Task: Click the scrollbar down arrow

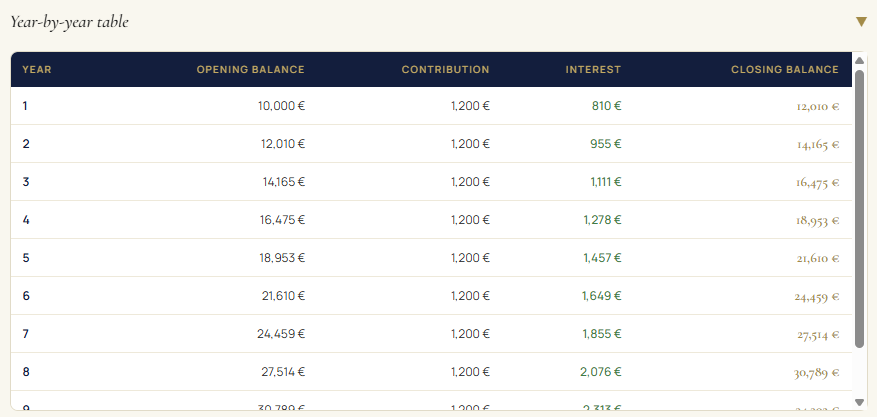Action: click(x=859, y=402)
